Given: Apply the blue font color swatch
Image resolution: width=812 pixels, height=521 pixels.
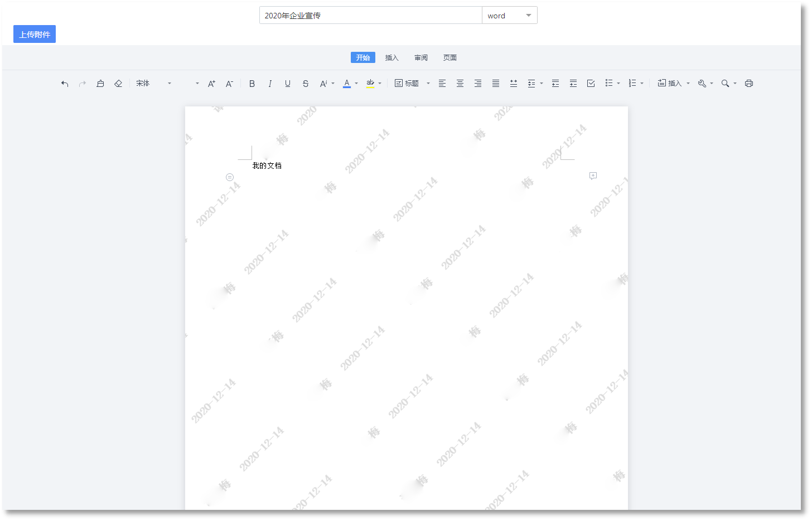Looking at the screenshot, I should [347, 84].
